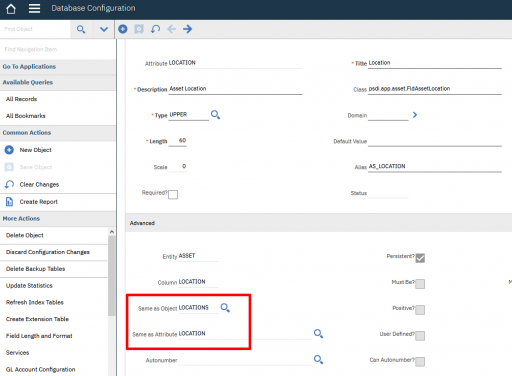This screenshot has width=512, height=376.
Task: Click the Clear Changes toolbar icon
Action: [155, 29]
